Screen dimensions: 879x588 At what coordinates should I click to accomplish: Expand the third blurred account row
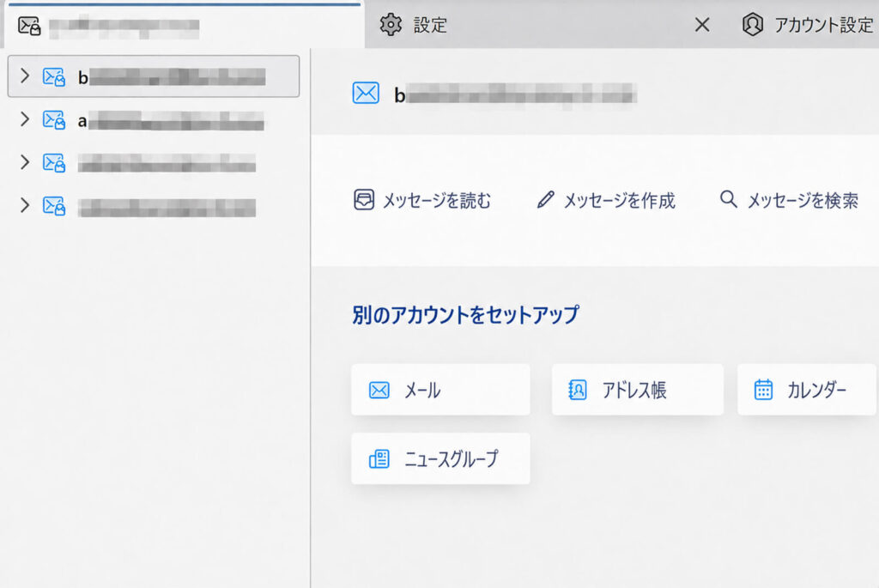25,162
